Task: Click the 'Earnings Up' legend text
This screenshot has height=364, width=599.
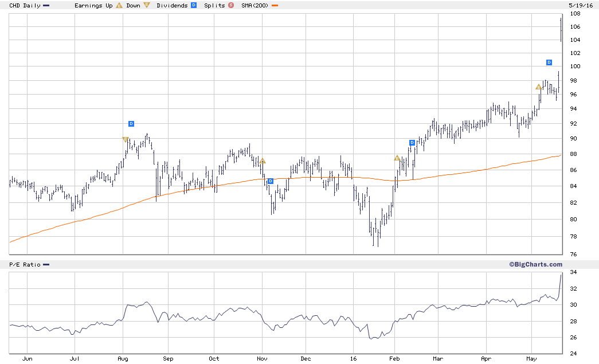Action: [93, 5]
